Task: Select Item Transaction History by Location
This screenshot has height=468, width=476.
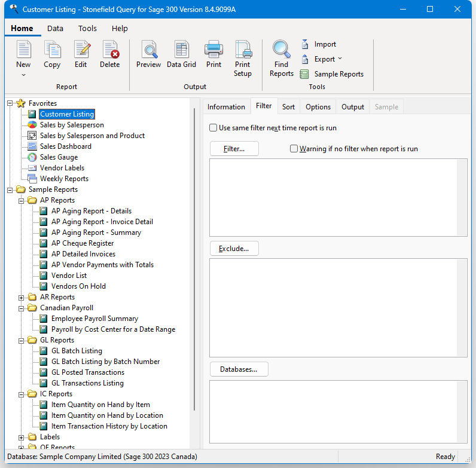Action: pyautogui.click(x=109, y=426)
